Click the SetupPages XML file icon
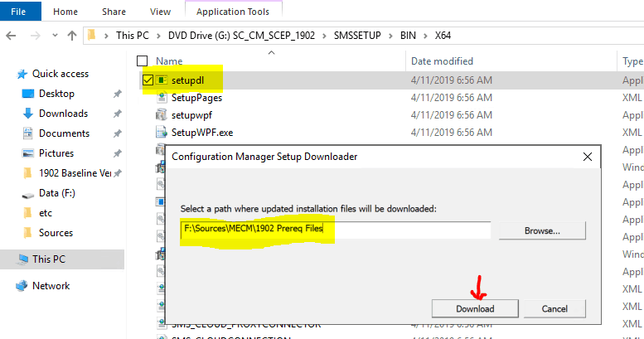 tap(162, 97)
